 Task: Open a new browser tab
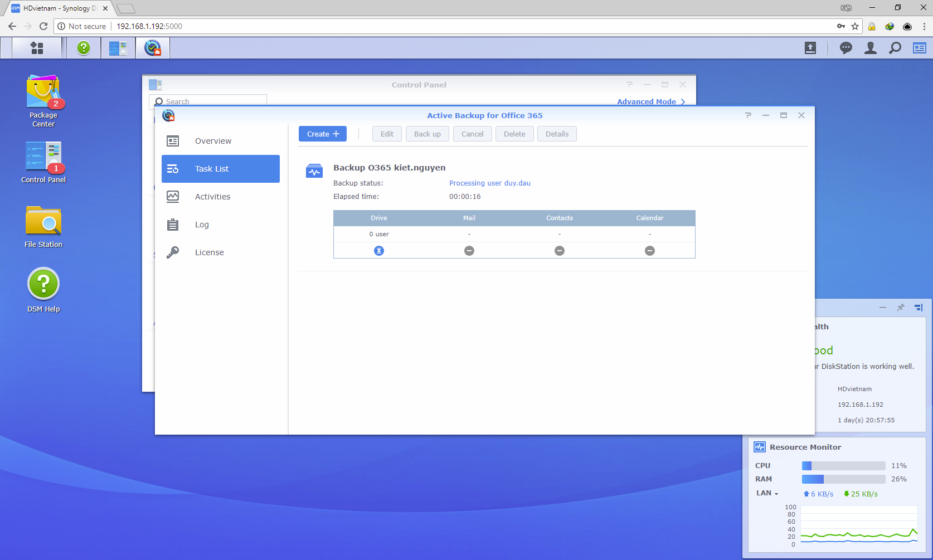tap(126, 8)
